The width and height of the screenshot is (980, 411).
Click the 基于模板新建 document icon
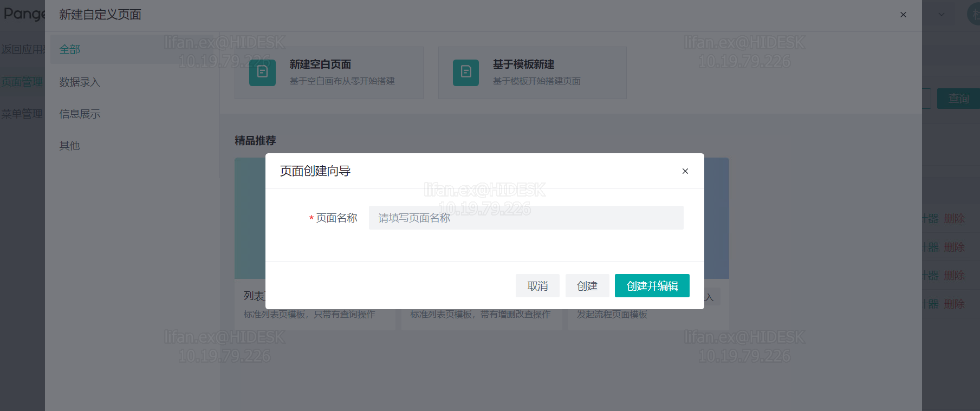pyautogui.click(x=466, y=73)
